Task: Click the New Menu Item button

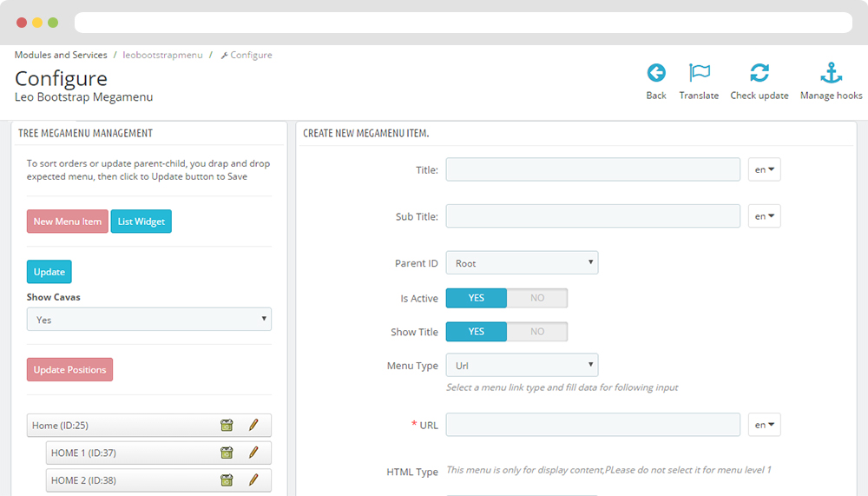Action: (x=68, y=222)
